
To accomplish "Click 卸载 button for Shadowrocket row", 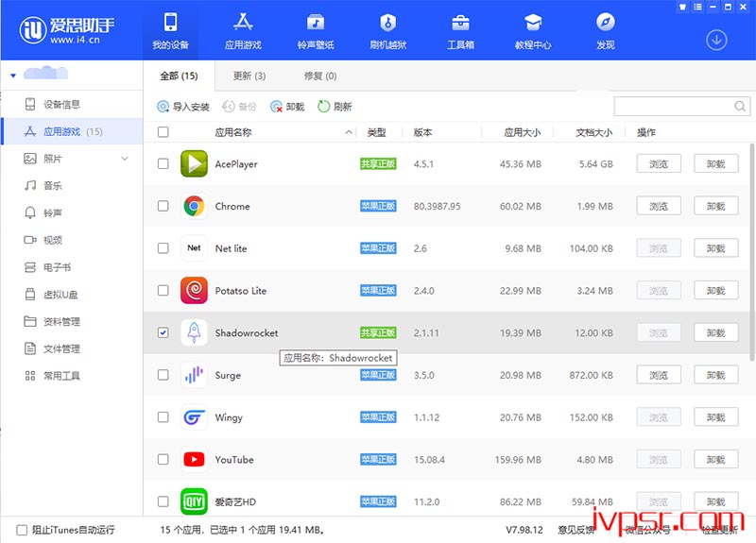I will click(716, 332).
